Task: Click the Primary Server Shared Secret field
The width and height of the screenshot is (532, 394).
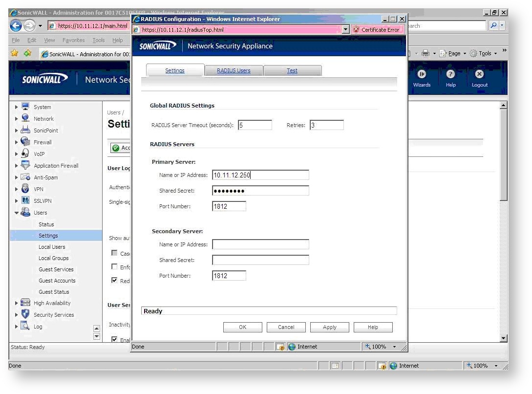Action: [260, 191]
